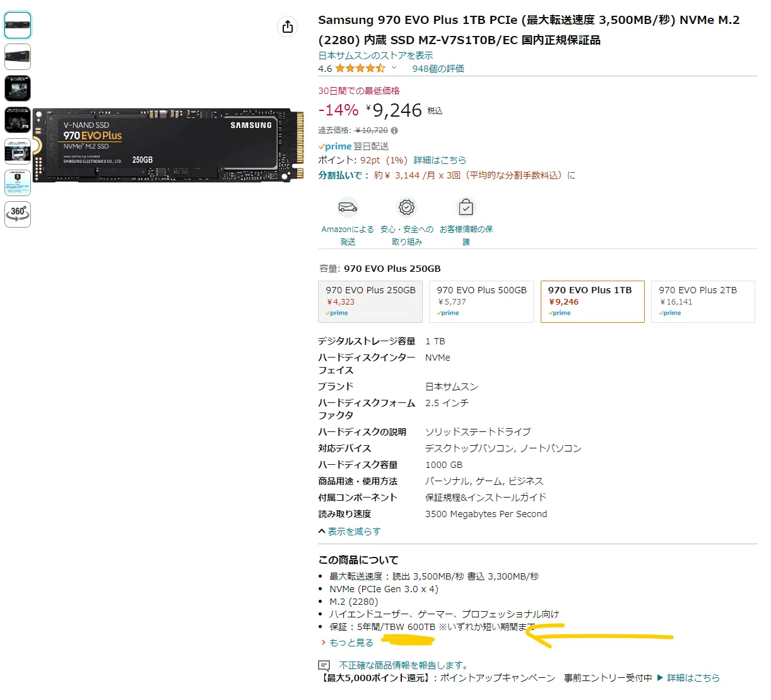Click the share icon above product image
771x700 pixels.
[288, 26]
